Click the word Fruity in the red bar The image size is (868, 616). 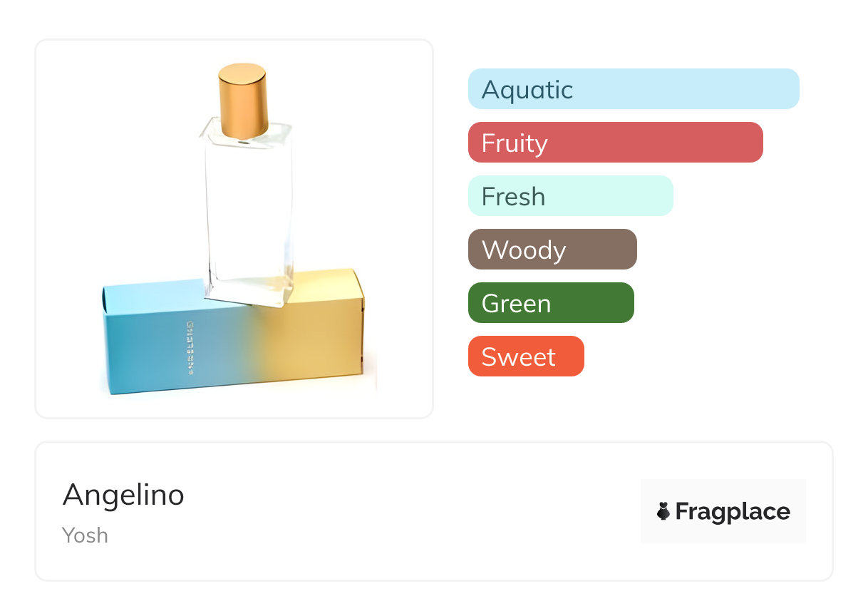(515, 143)
